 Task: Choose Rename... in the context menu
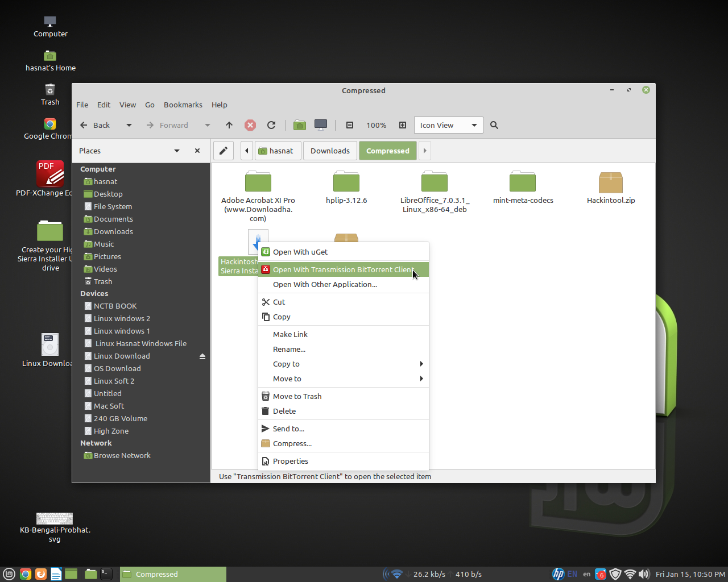(344, 349)
